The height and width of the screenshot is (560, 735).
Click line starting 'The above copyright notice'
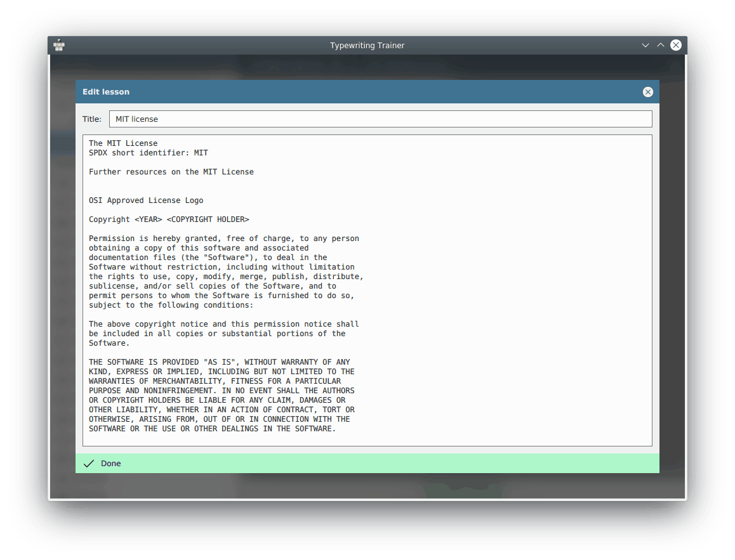[x=223, y=324]
